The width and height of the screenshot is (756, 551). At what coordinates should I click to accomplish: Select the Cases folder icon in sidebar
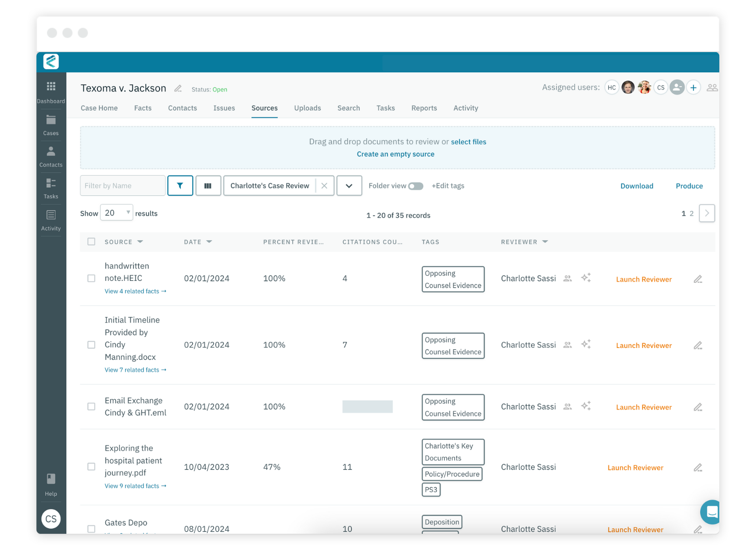pos(51,120)
